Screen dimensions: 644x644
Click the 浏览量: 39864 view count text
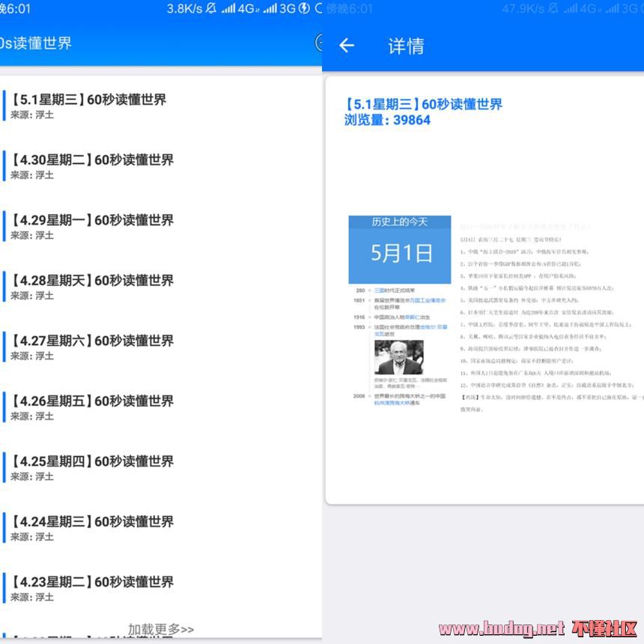(x=387, y=120)
